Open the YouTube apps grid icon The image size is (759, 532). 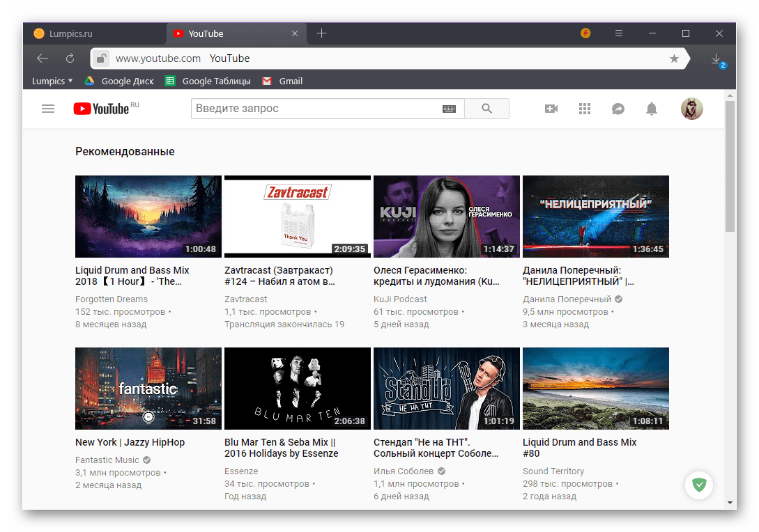point(585,109)
